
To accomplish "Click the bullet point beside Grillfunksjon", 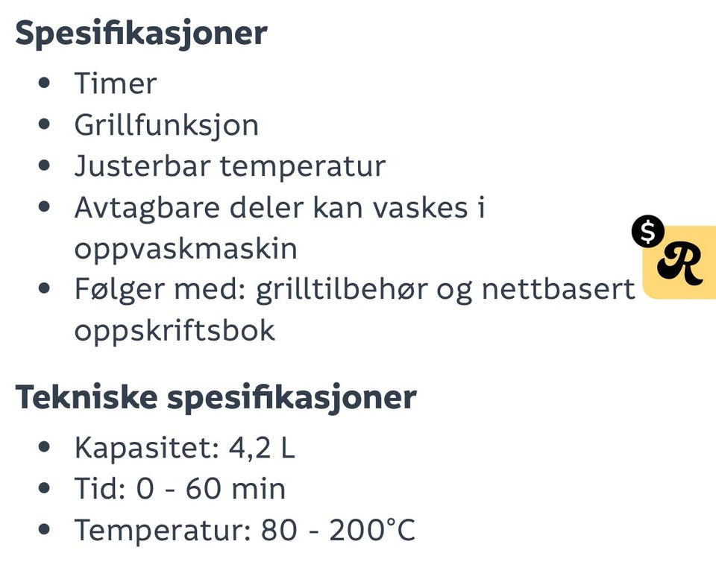I will pyautogui.click(x=45, y=124).
